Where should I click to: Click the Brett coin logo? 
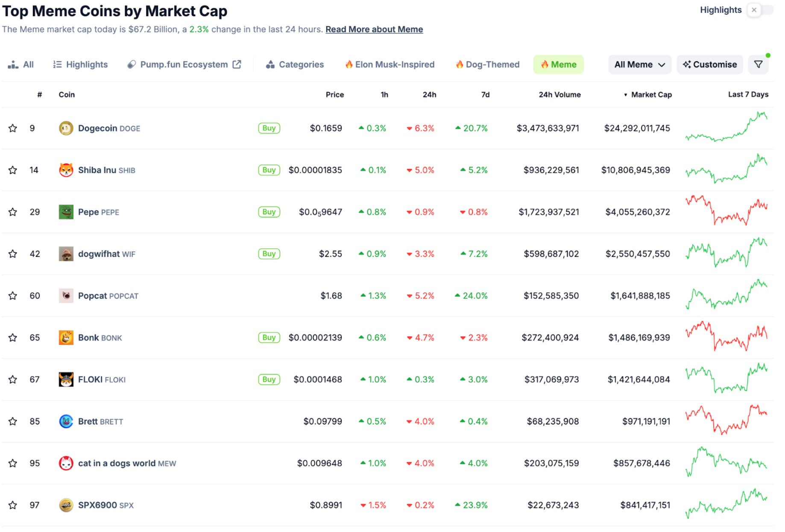pyautogui.click(x=66, y=421)
